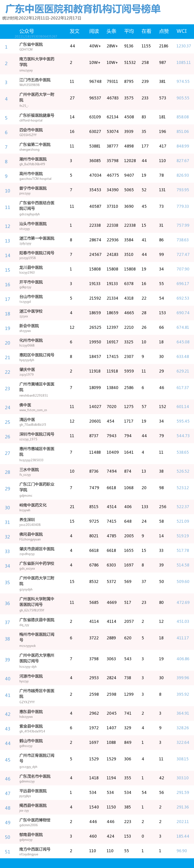Select 深圳市中医院订阅号 row name
The height and width of the screenshot is (868, 194).
(37, 434)
